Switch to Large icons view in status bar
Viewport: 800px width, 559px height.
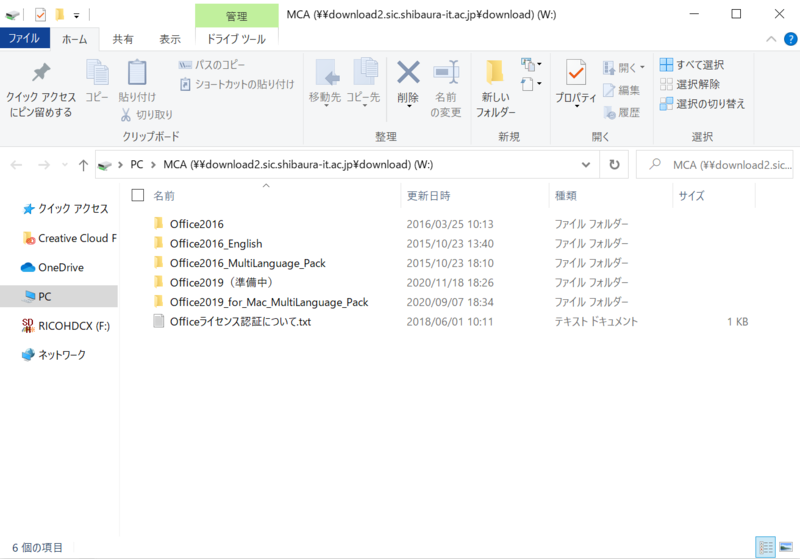[x=786, y=548]
